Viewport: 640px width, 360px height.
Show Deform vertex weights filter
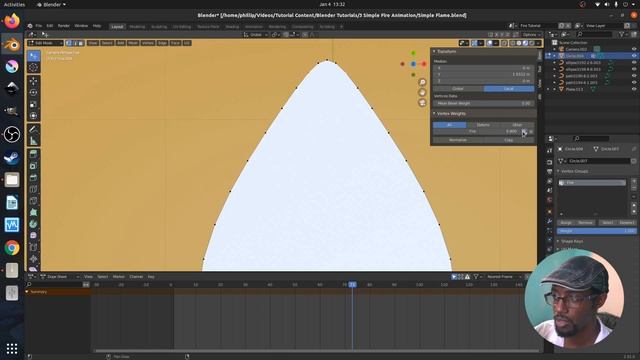[483, 124]
